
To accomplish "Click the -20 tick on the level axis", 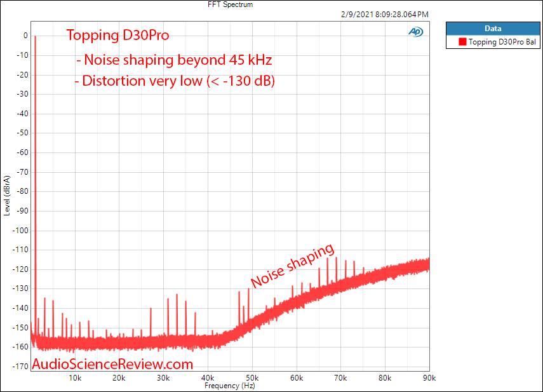I will (x=22, y=75).
